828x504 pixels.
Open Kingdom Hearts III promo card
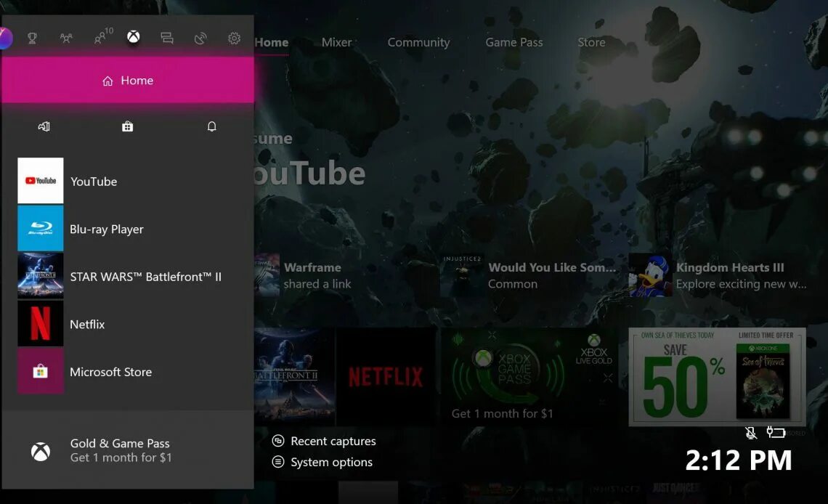[718, 275]
